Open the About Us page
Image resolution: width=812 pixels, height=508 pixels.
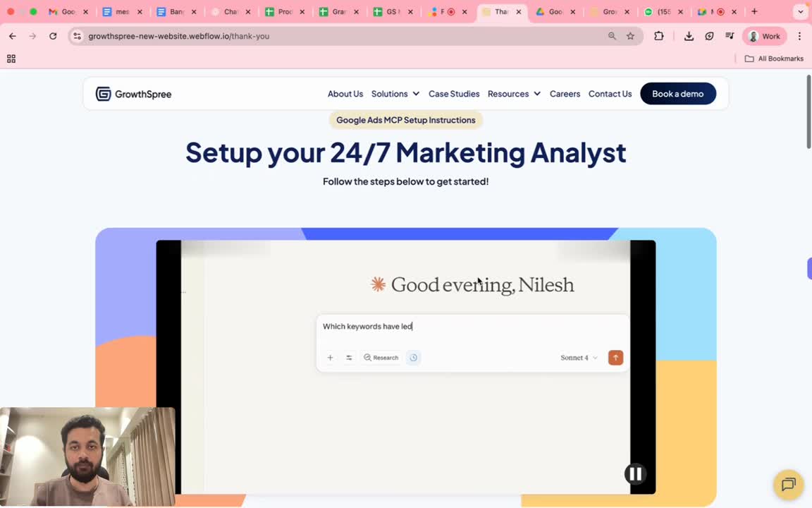[345, 94]
